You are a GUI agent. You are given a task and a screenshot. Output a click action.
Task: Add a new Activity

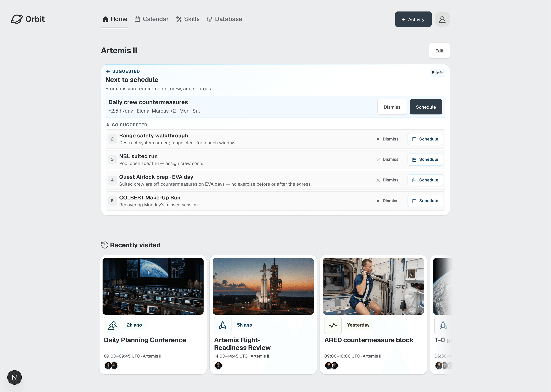(413, 19)
